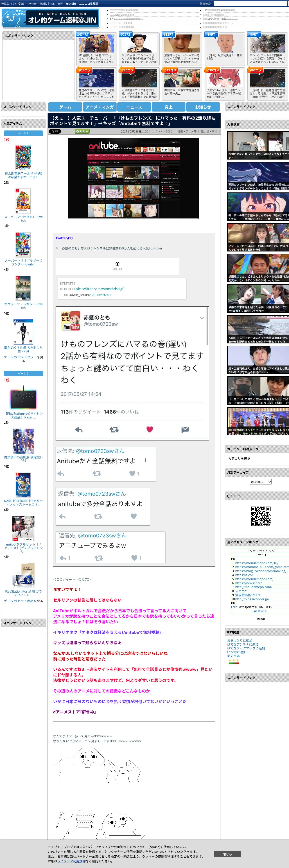The height and width of the screenshot is (868, 289).
Task: Click the Edit link in access ranking
Action: [x=234, y=607]
